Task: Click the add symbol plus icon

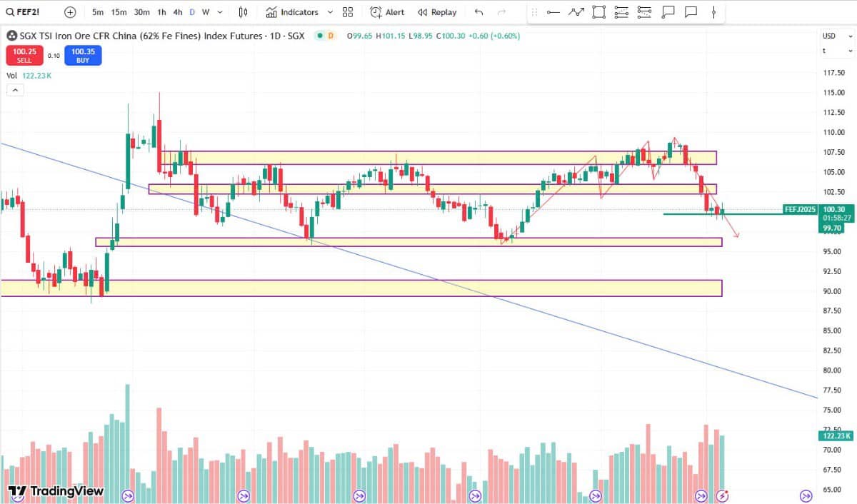Action: [69, 12]
